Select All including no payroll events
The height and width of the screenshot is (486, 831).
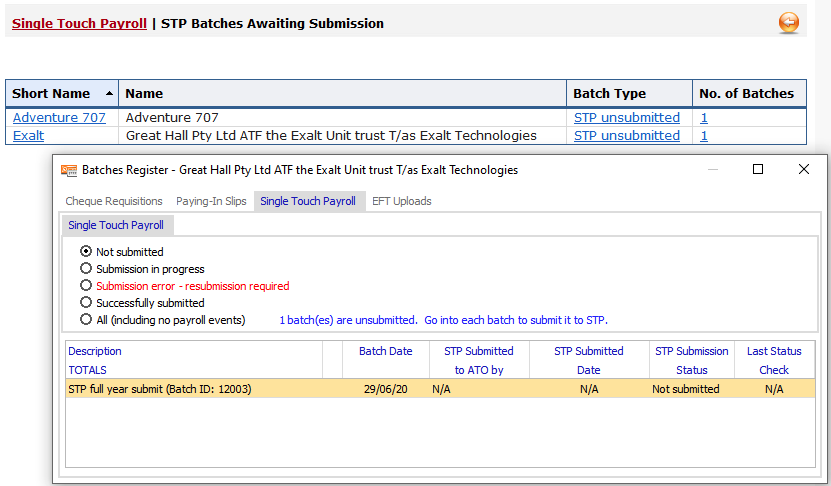point(86,320)
